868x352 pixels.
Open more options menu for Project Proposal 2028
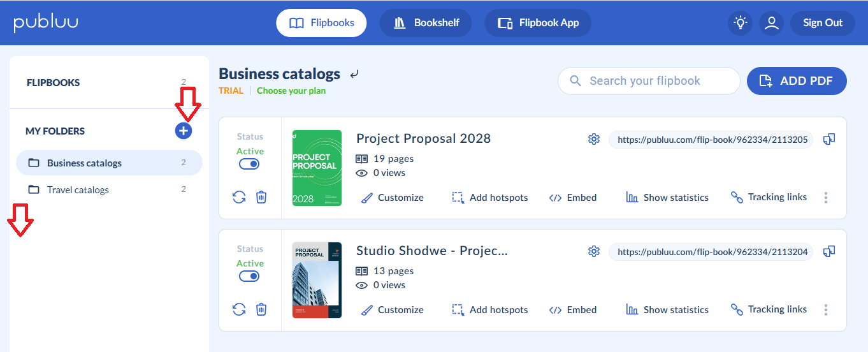tap(826, 198)
